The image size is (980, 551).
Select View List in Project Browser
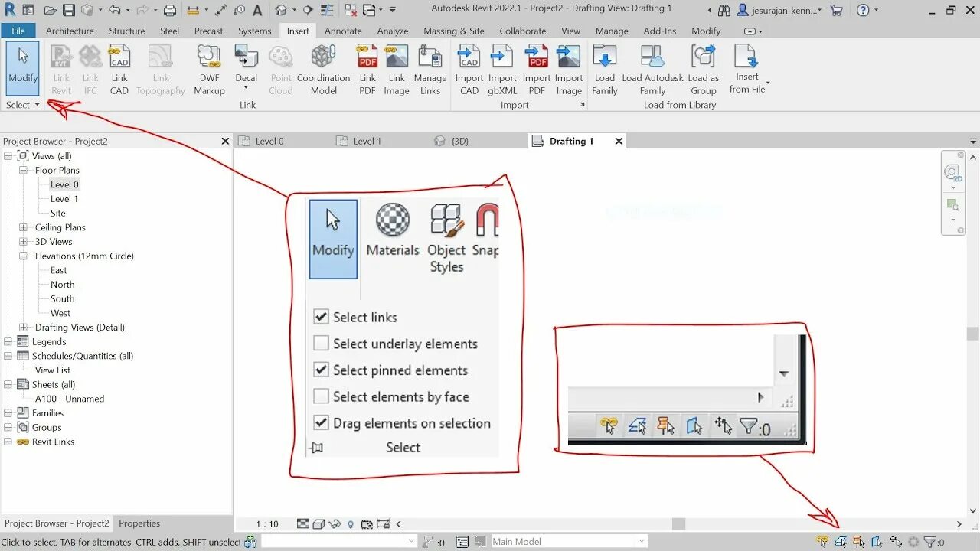(x=53, y=370)
